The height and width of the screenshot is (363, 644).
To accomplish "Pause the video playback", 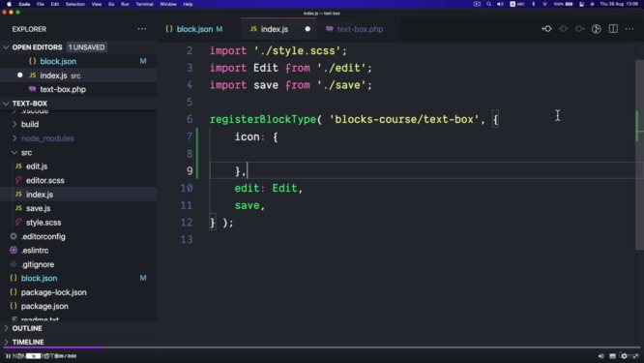I will (8, 356).
